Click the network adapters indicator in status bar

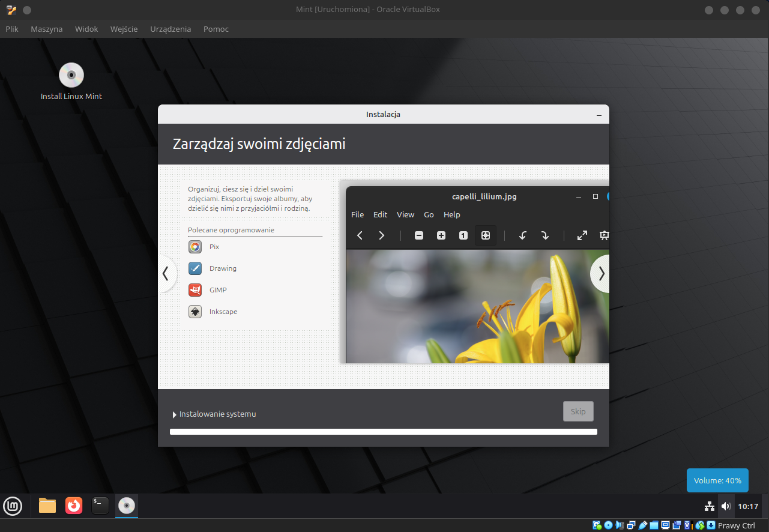(x=631, y=525)
